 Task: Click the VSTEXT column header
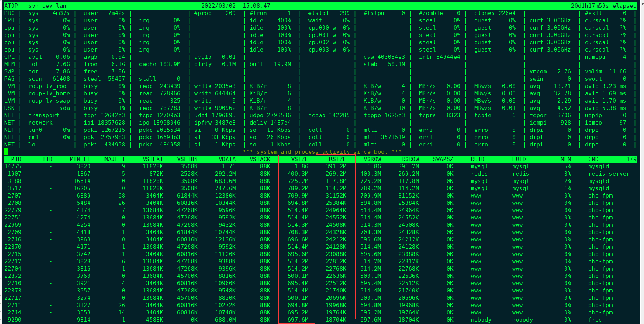coord(153,159)
